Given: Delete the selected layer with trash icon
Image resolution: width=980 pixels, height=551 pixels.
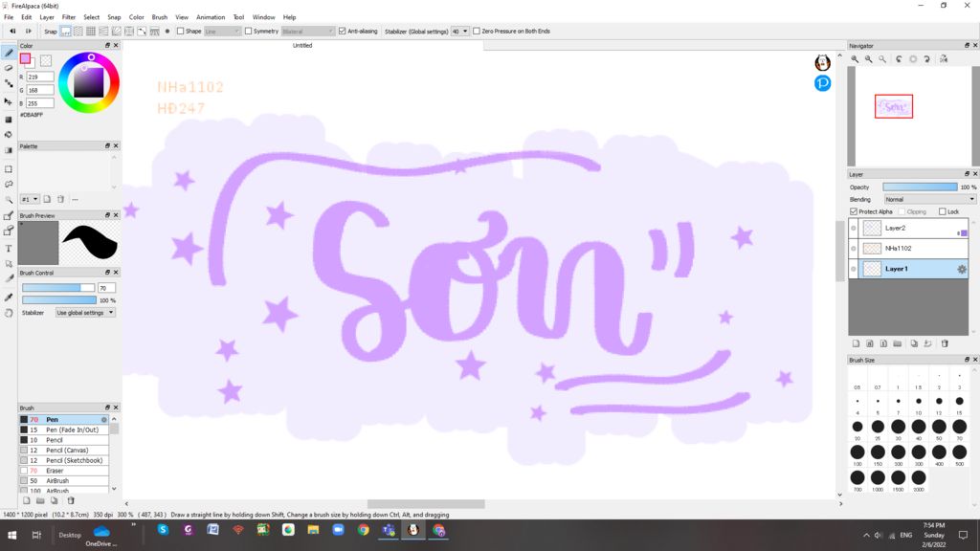Looking at the screenshot, I should [945, 343].
